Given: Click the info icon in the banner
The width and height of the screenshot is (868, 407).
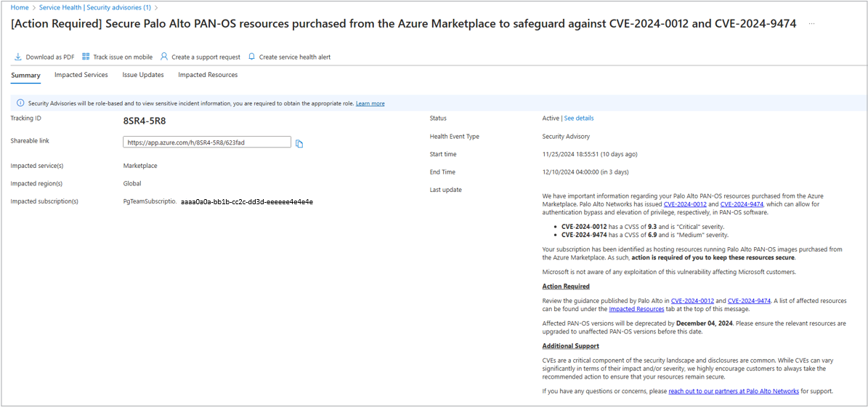Looking at the screenshot, I should pos(20,103).
